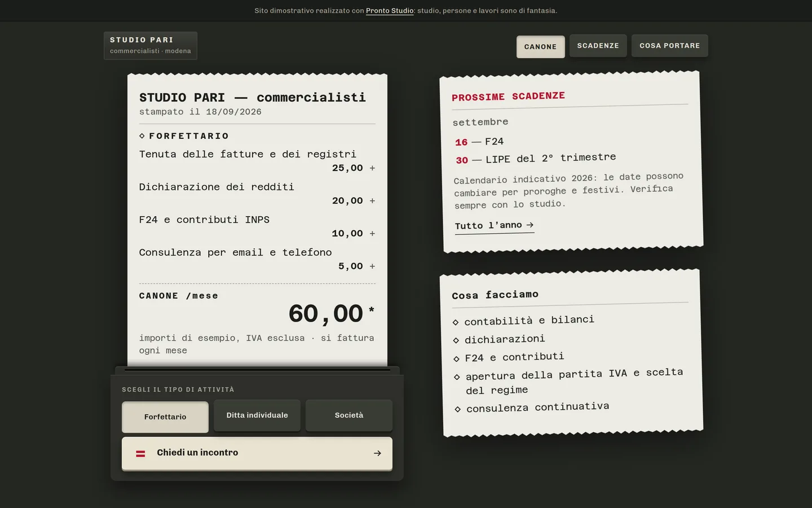The width and height of the screenshot is (812, 508).
Task: Click the arrow next to Tutto l'anno
Action: point(529,225)
